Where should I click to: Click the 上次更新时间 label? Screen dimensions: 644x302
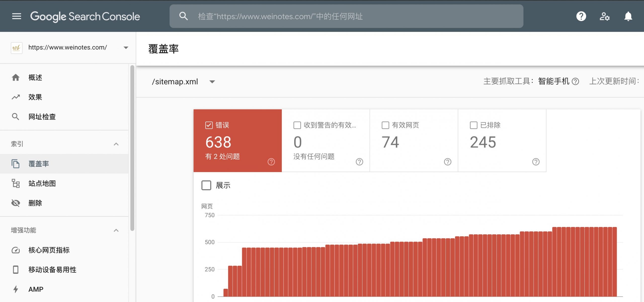click(614, 81)
